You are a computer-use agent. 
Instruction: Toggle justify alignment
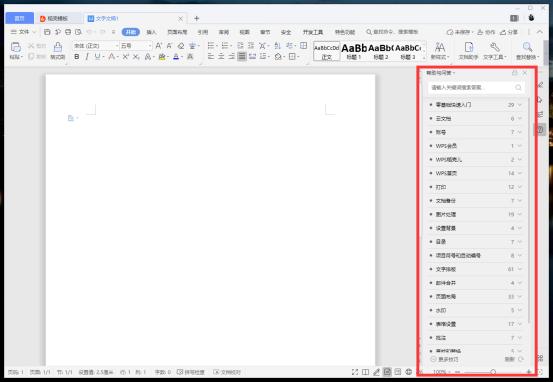coord(242,56)
